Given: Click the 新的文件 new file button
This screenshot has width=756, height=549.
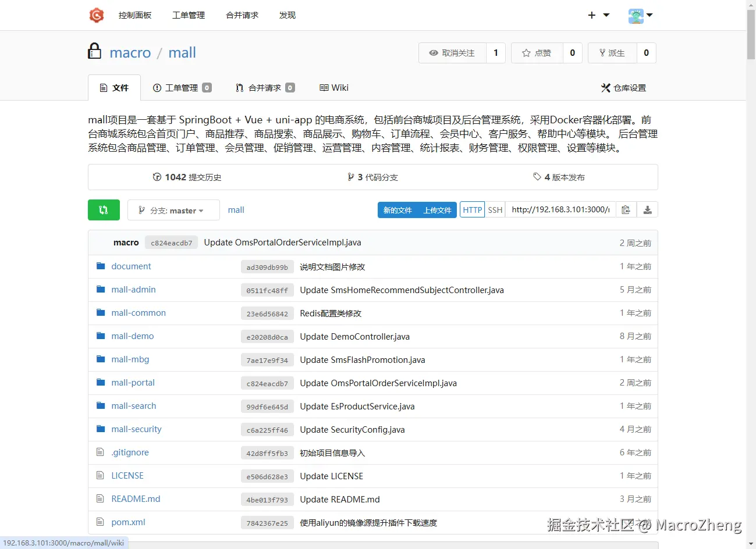Looking at the screenshot, I should tap(397, 210).
